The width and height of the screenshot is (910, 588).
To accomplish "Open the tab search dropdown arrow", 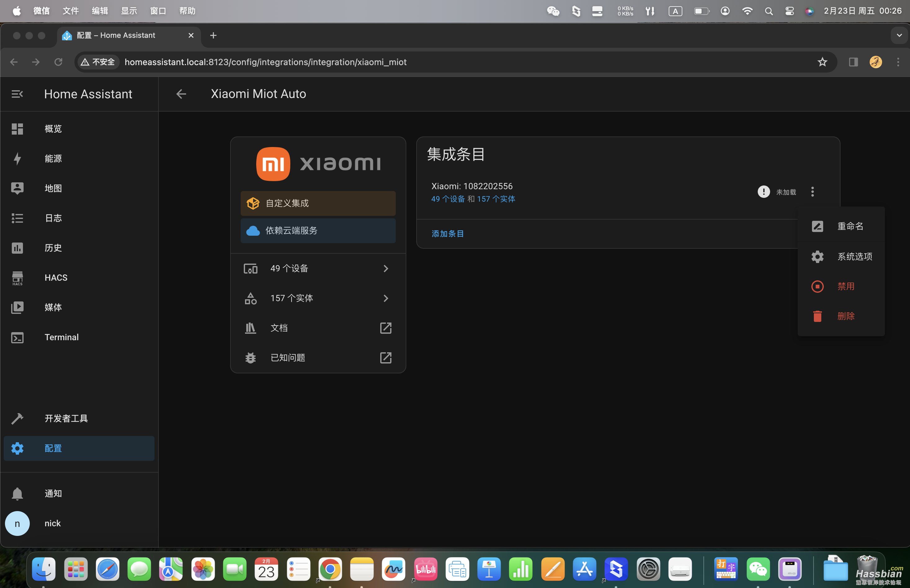I will click(x=899, y=35).
